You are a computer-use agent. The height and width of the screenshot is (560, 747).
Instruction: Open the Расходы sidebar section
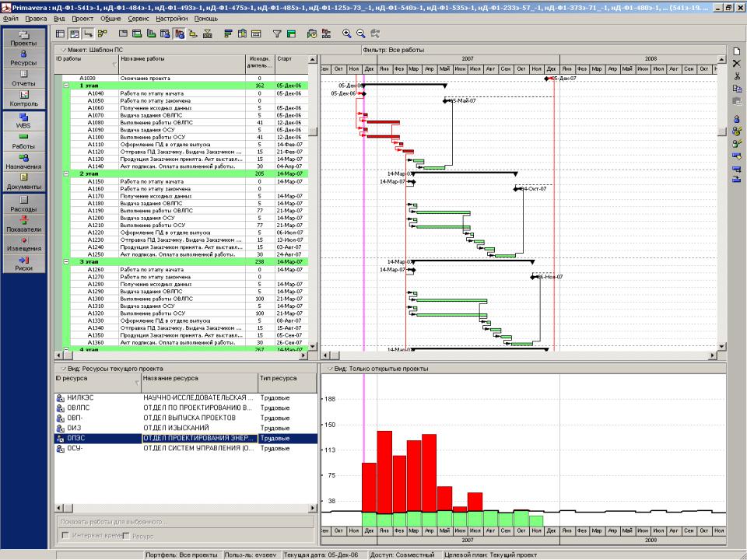click(x=24, y=205)
